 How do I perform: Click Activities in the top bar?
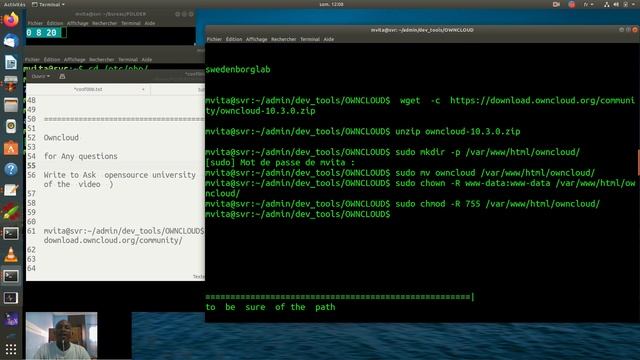[14, 4]
